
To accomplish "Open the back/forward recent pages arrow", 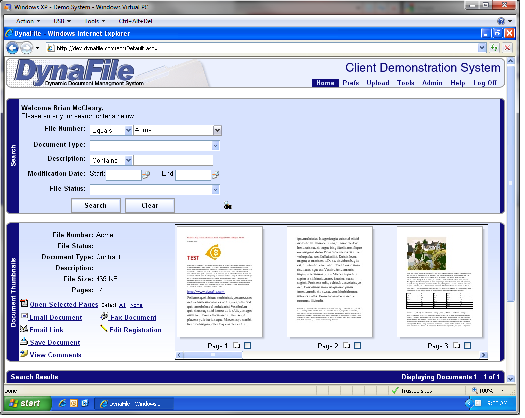I will click(38, 48).
